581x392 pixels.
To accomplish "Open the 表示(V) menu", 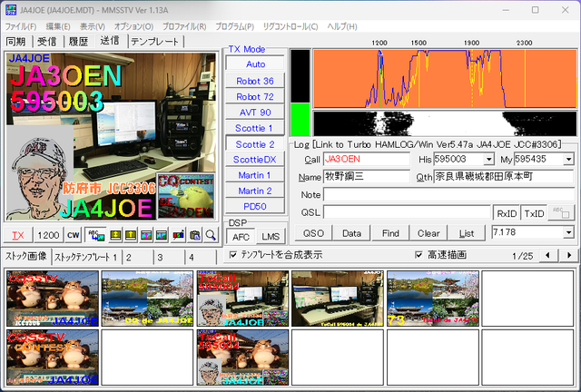I will coord(93,26).
